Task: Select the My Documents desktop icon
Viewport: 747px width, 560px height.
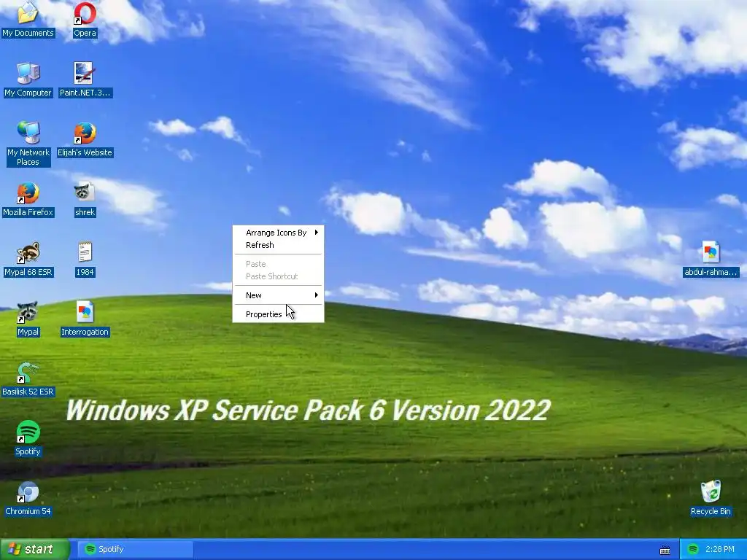Action: tap(28, 19)
